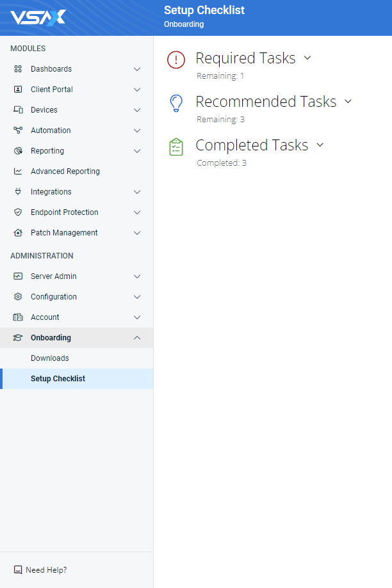Expand the Recommended Tasks chevron

click(348, 101)
